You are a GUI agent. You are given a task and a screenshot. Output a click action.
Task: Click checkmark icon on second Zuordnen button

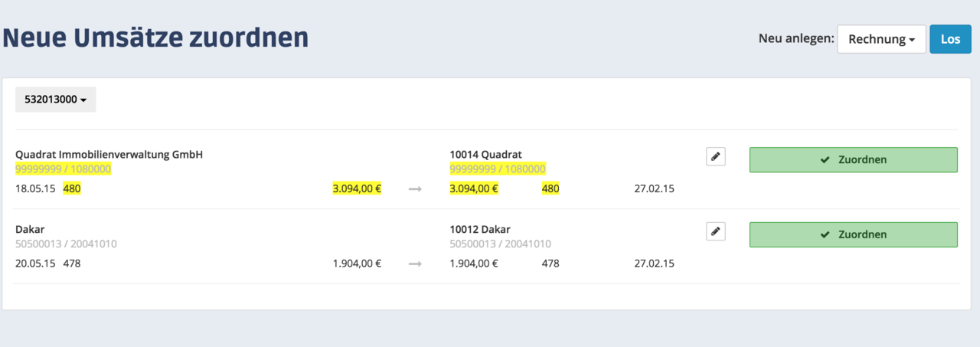[825, 234]
